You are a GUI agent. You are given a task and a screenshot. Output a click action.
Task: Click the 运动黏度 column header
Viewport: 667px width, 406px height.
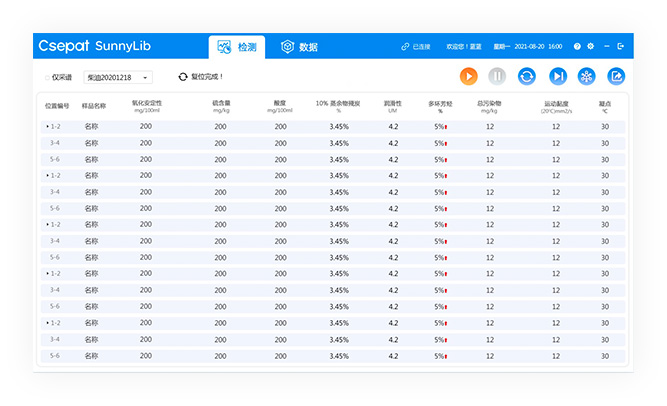(556, 105)
